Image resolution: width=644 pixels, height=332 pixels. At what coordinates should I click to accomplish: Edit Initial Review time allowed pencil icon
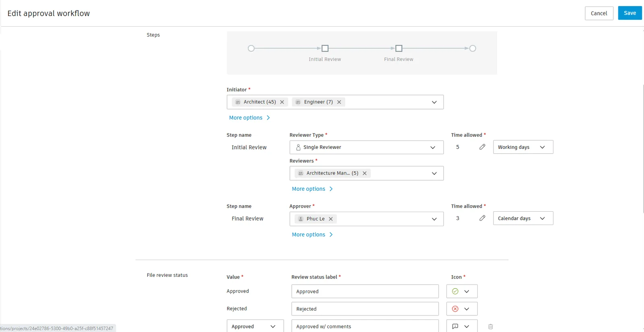pyautogui.click(x=482, y=147)
